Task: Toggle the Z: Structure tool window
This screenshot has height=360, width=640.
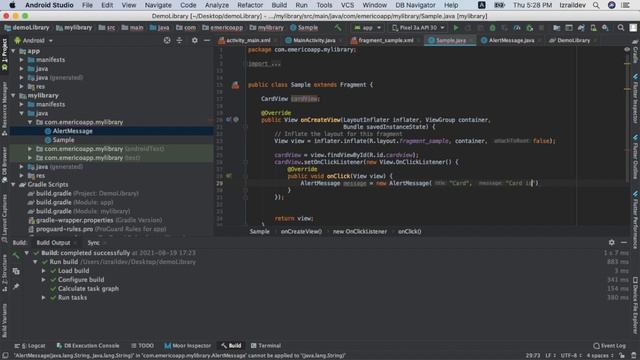Action: 4,273
